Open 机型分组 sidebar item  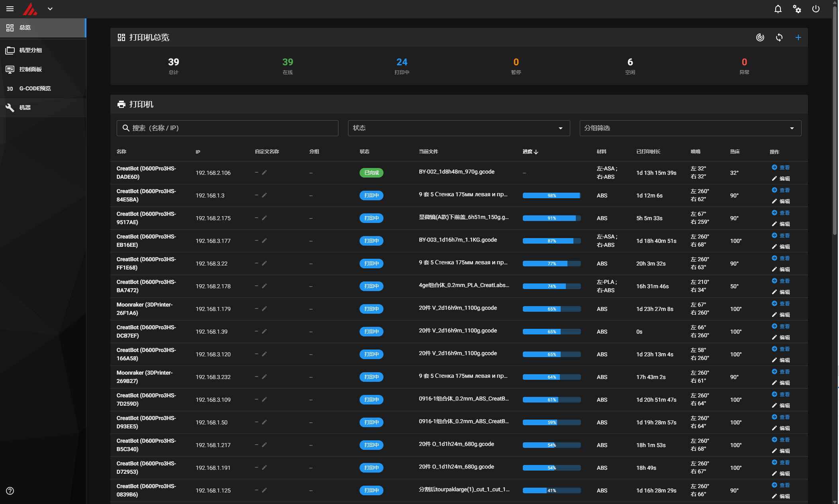(43, 50)
